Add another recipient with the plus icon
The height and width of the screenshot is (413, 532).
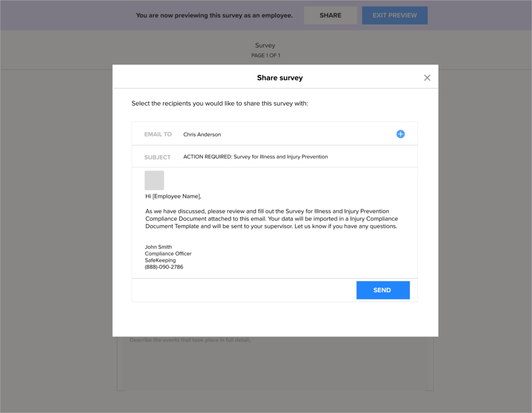[401, 134]
